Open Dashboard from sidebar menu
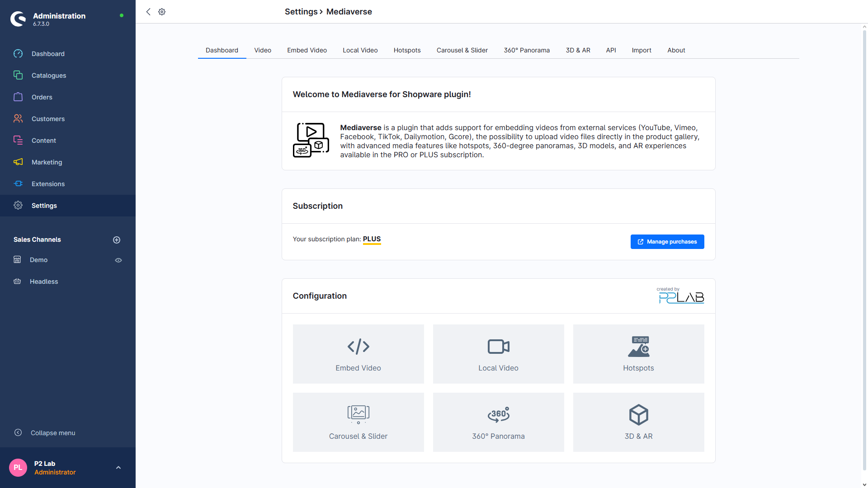This screenshot has height=488, width=868. tap(68, 54)
